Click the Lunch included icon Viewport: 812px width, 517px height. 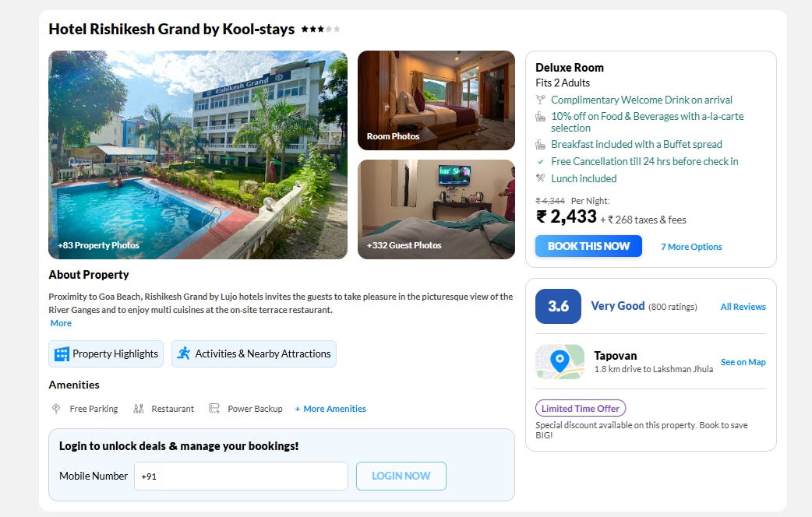(x=541, y=178)
